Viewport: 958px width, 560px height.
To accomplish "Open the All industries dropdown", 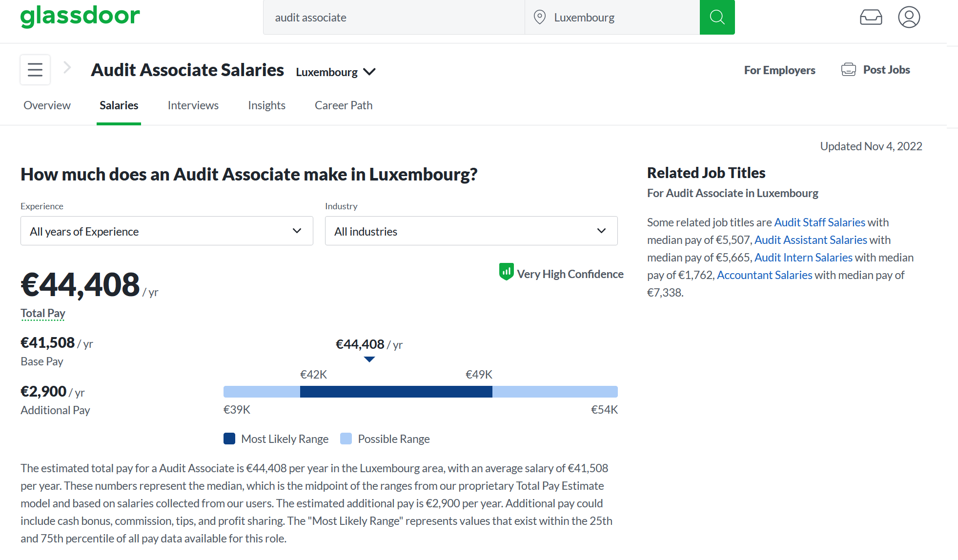I will 471,231.
